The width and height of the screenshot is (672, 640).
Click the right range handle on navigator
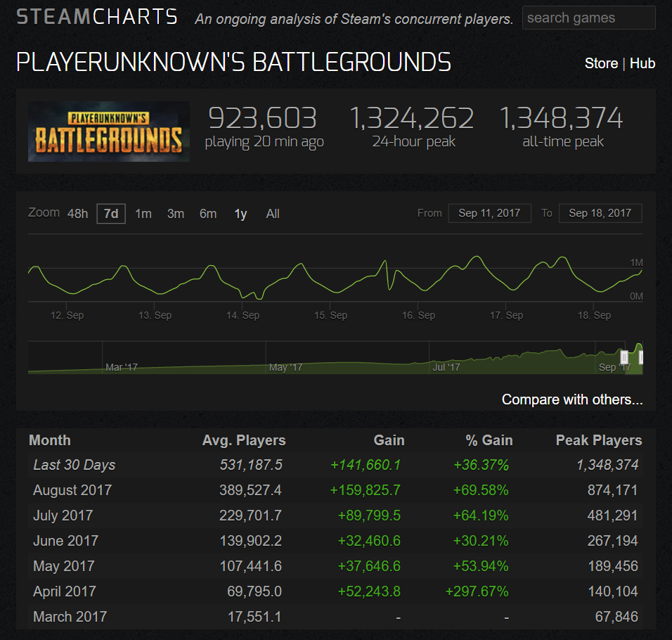tap(640, 357)
